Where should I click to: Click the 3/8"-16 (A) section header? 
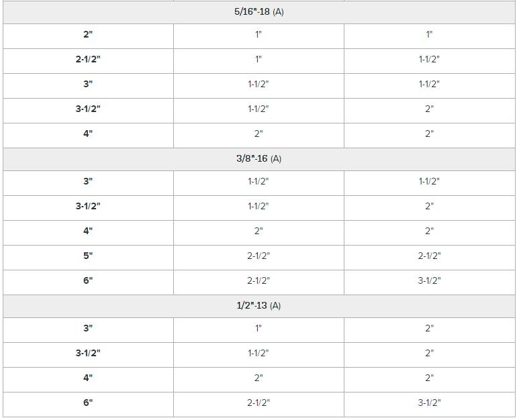click(258, 158)
